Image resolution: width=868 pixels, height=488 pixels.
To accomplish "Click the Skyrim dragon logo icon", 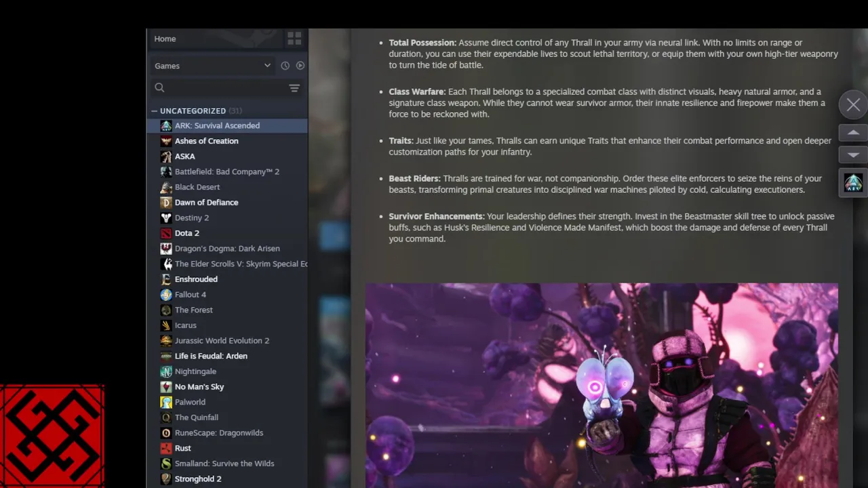I will pos(166,264).
